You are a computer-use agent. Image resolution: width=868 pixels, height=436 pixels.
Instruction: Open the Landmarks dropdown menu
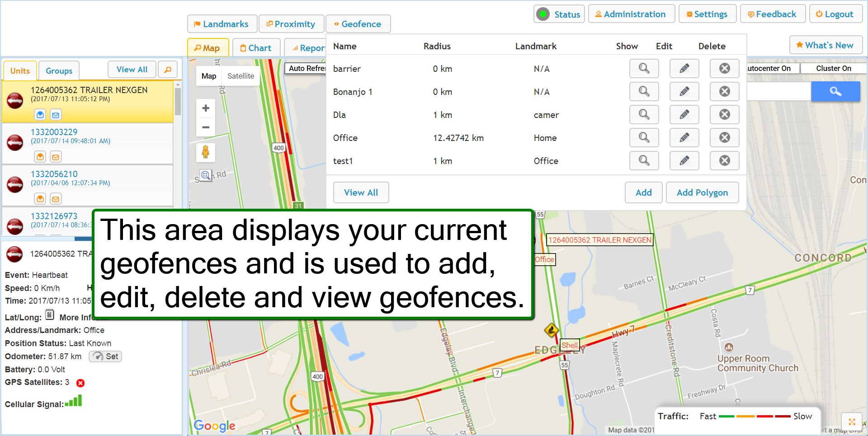click(222, 24)
